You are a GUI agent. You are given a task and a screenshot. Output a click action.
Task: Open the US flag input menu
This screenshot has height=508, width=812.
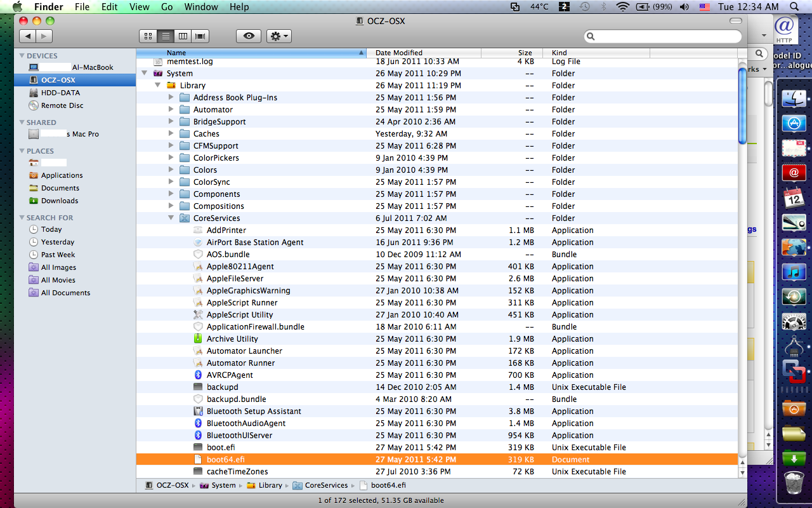[704, 7]
